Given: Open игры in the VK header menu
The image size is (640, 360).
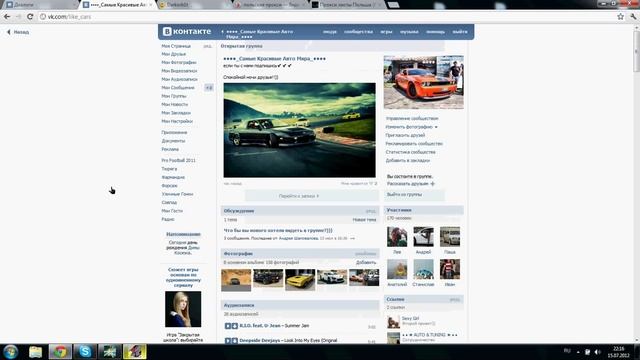Looking at the screenshot, I should [x=386, y=31].
